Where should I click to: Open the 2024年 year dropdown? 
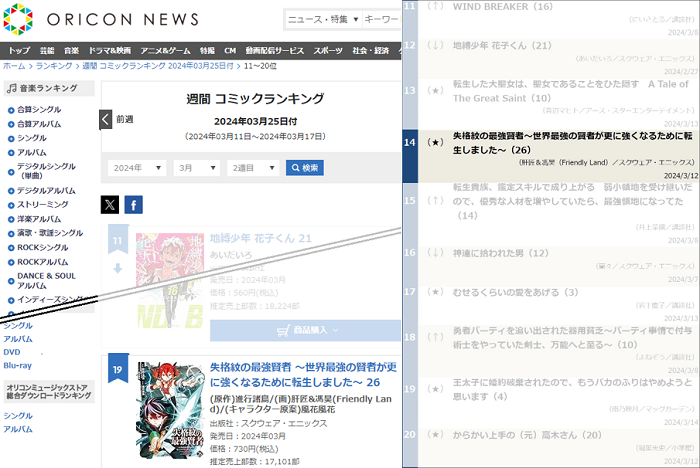(137, 168)
